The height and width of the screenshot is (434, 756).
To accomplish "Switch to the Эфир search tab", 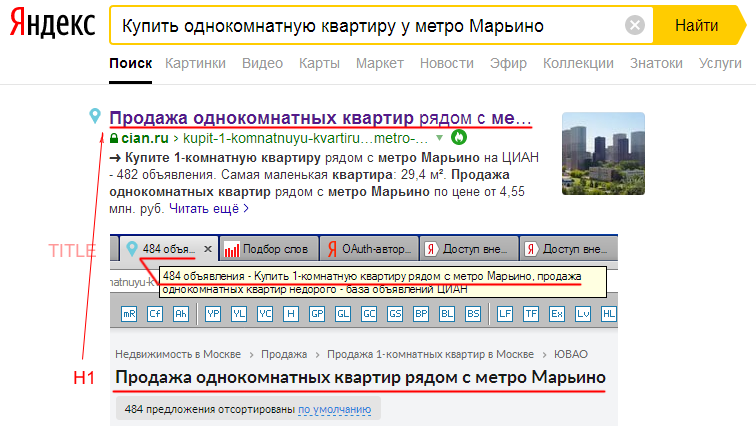I will [x=508, y=63].
